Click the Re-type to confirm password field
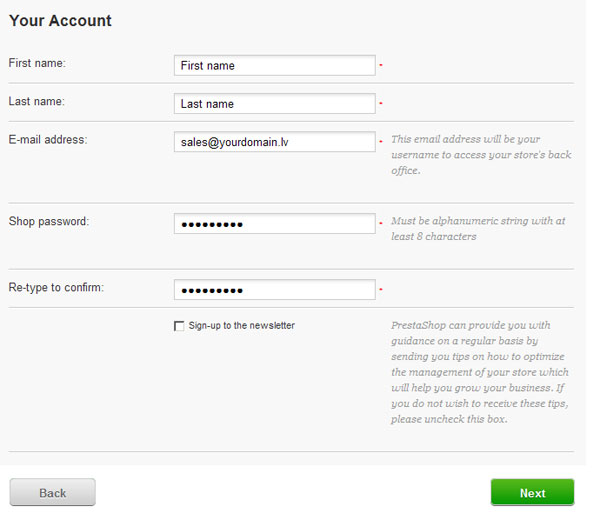Screen dimensions: 600x520 pos(274,290)
